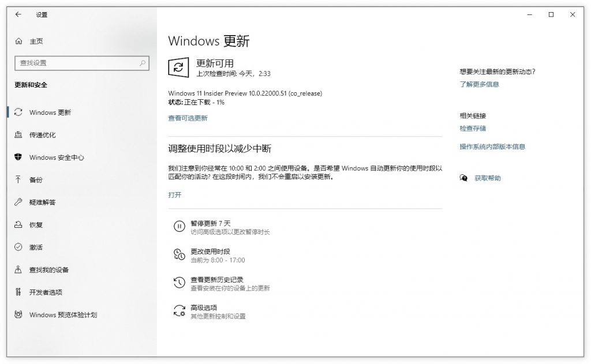591x364 pixels.
Task: Focus the 查找设置 search field
Action: coord(75,63)
